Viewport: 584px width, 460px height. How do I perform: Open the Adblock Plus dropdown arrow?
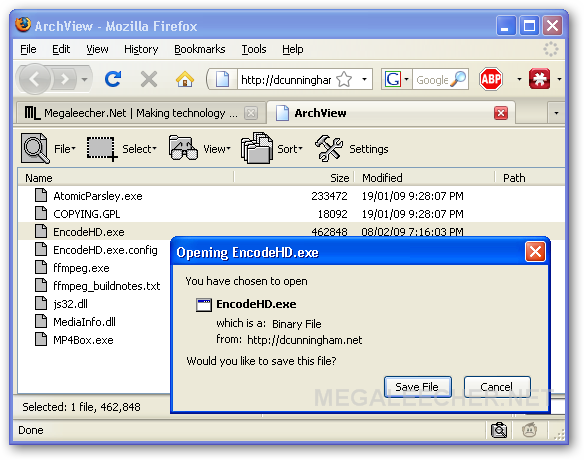coord(519,79)
